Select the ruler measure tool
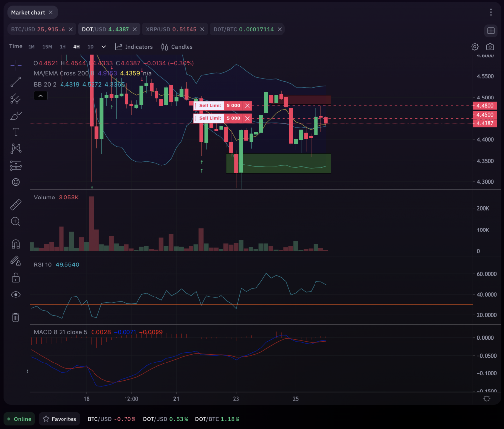 coord(16,204)
